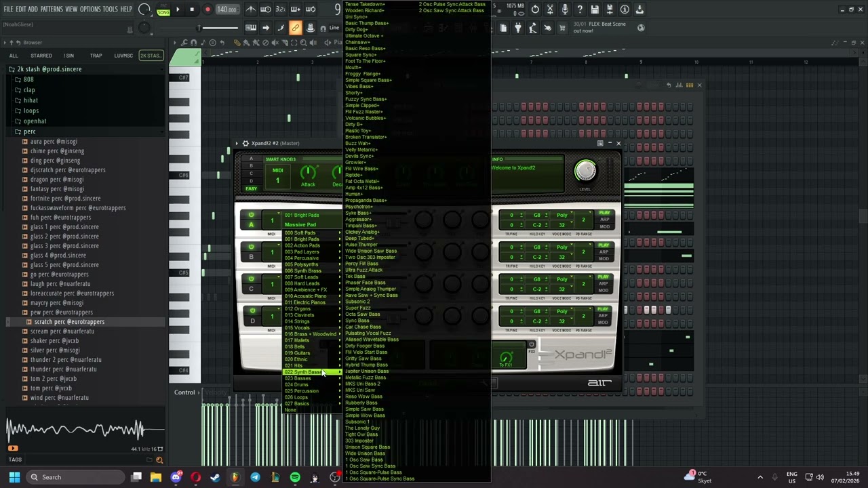The image size is (868, 488).
Task: Open the FILE menu
Action: tap(9, 9)
